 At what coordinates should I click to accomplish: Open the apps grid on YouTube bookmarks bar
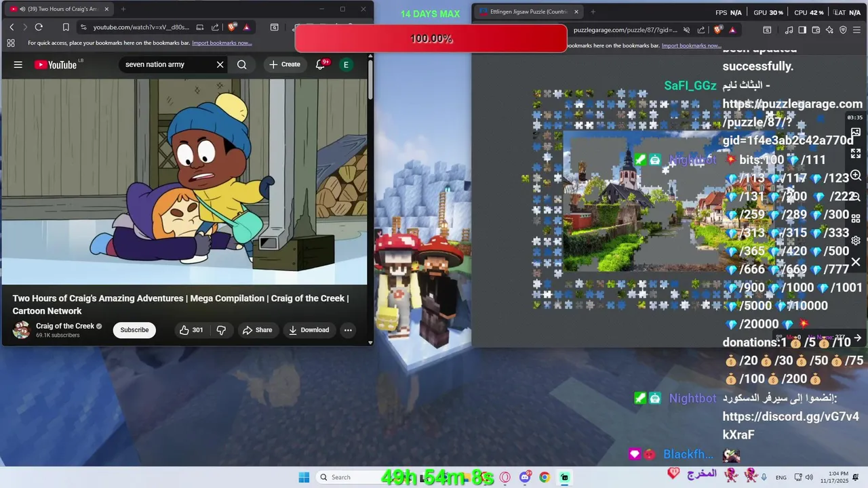click(x=11, y=43)
